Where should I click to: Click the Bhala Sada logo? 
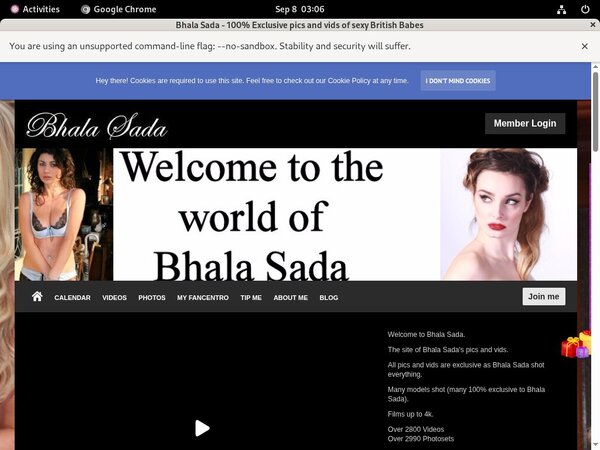coord(97,125)
